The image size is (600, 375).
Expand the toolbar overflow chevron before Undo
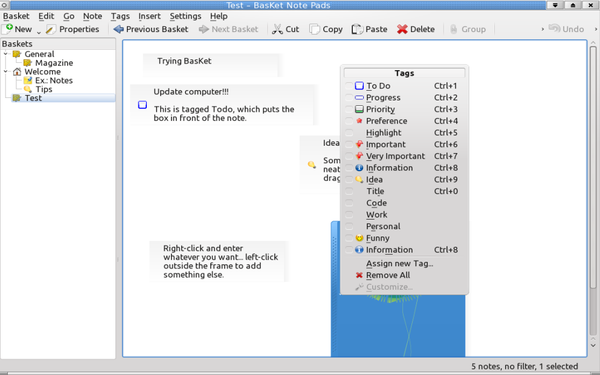coord(542,29)
